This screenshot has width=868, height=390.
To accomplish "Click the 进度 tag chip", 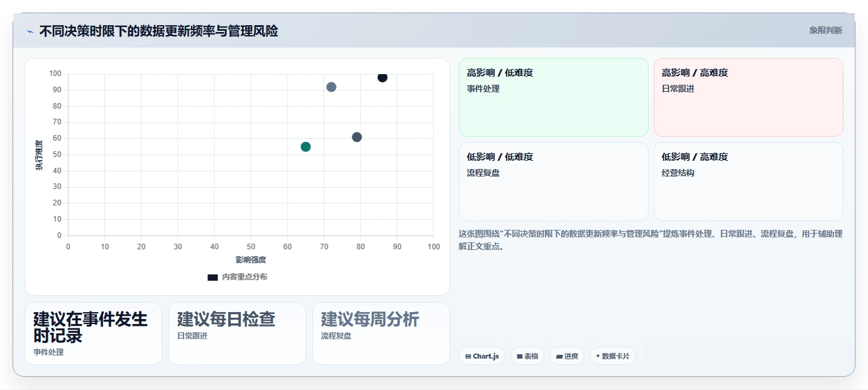I will tap(567, 356).
